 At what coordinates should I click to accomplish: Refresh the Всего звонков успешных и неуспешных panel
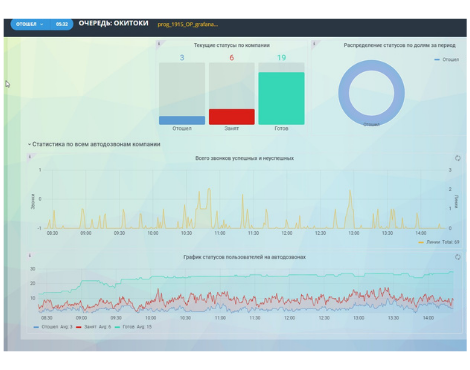(458, 158)
